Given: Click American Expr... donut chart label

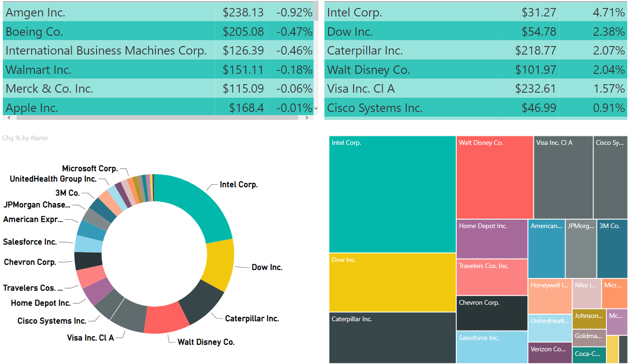Looking at the screenshot, I should [x=33, y=220].
